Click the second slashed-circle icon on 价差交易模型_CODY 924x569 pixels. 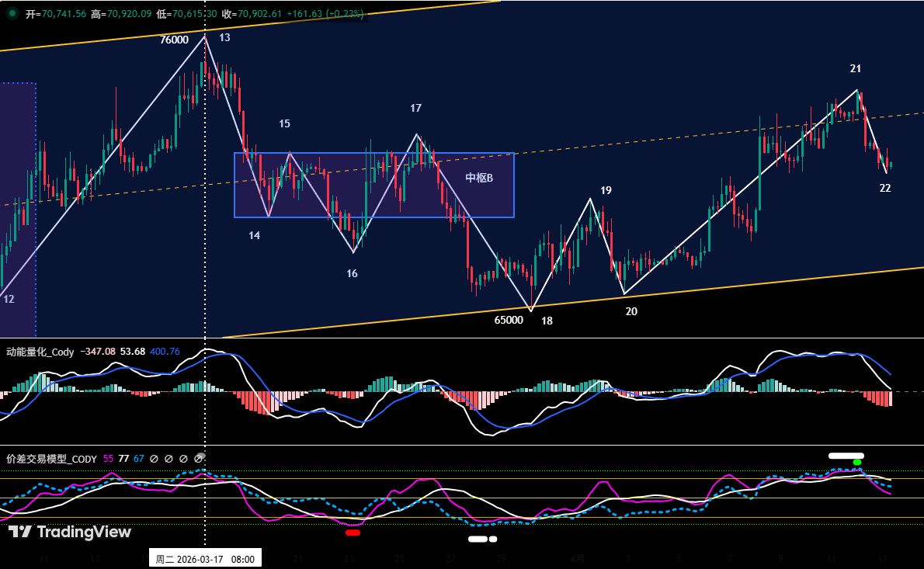pos(168,458)
